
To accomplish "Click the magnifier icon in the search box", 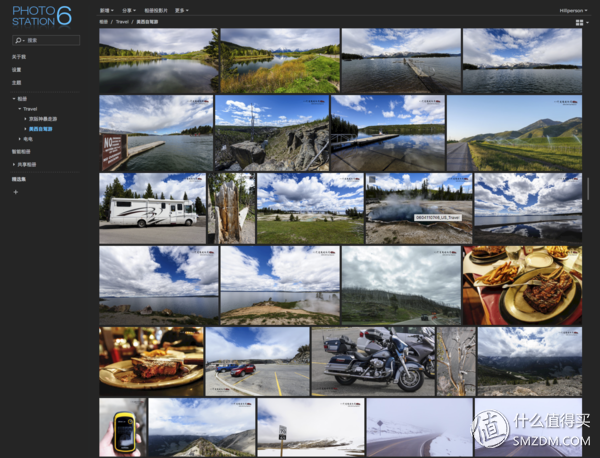I will pos(18,40).
